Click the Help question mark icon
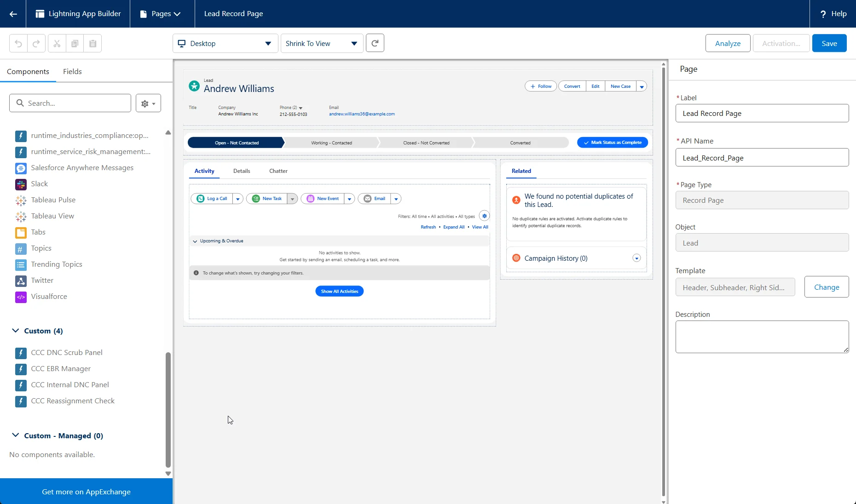The image size is (856, 504). (x=823, y=14)
